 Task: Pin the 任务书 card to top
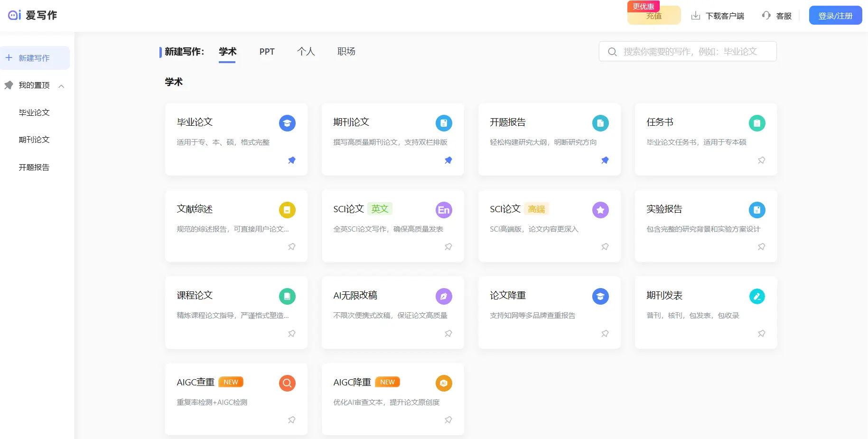tap(761, 160)
